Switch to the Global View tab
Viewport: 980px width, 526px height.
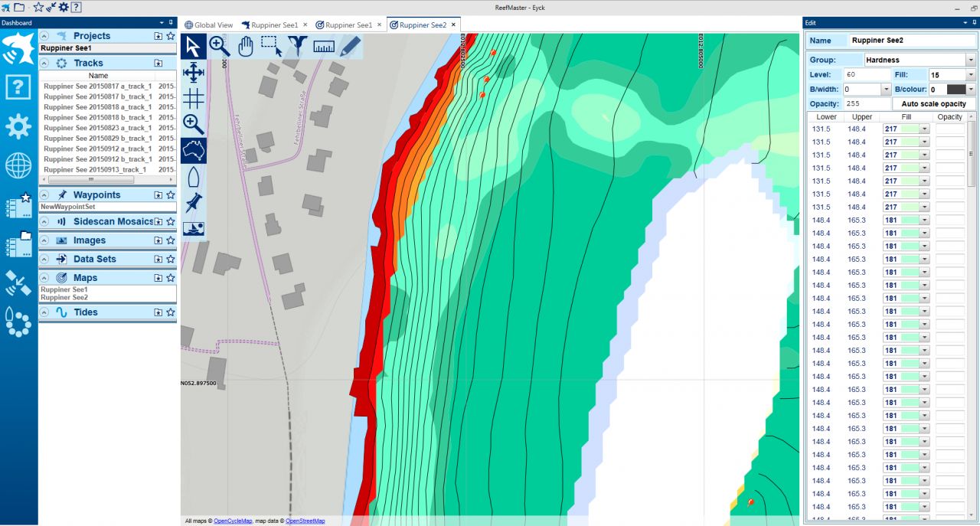click(x=208, y=25)
